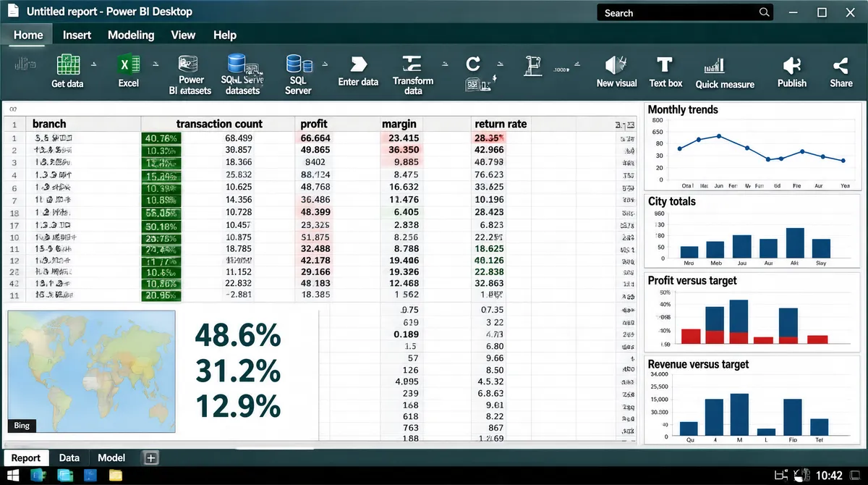The width and height of the screenshot is (868, 485).
Task: Select the 12.9% card value
Action: click(x=237, y=406)
